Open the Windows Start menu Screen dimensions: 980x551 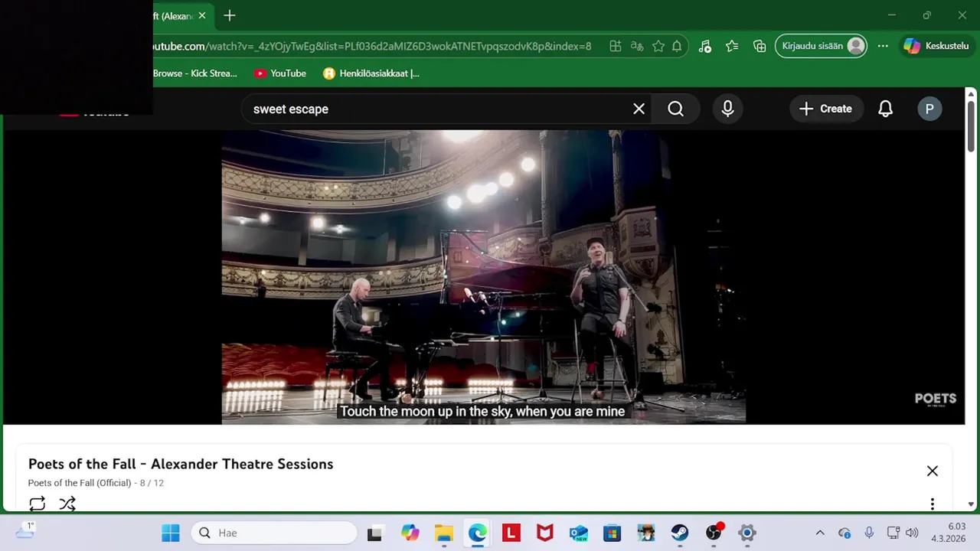pyautogui.click(x=171, y=533)
